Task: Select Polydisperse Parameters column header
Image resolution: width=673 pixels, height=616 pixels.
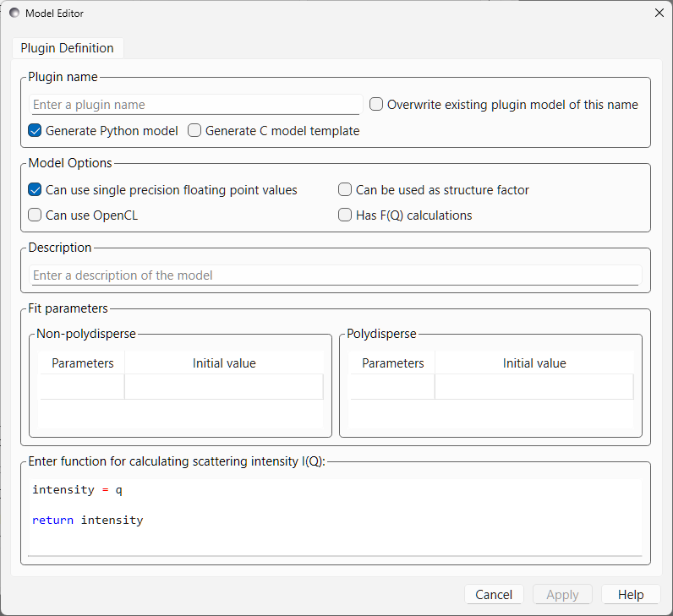Action: pos(392,363)
